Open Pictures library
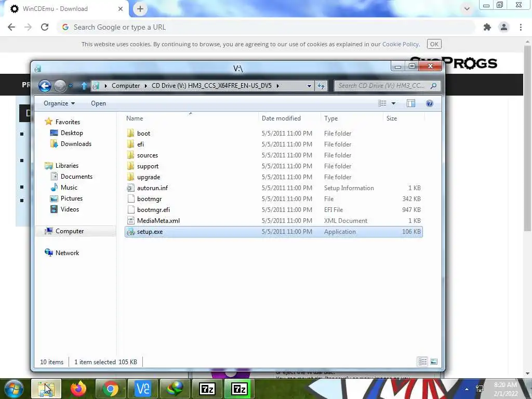The height and width of the screenshot is (399, 532). 71,198
